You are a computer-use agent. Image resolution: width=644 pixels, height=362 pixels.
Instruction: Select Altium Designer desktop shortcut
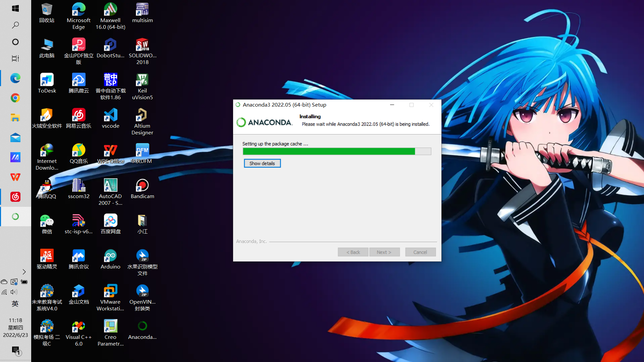point(142,122)
